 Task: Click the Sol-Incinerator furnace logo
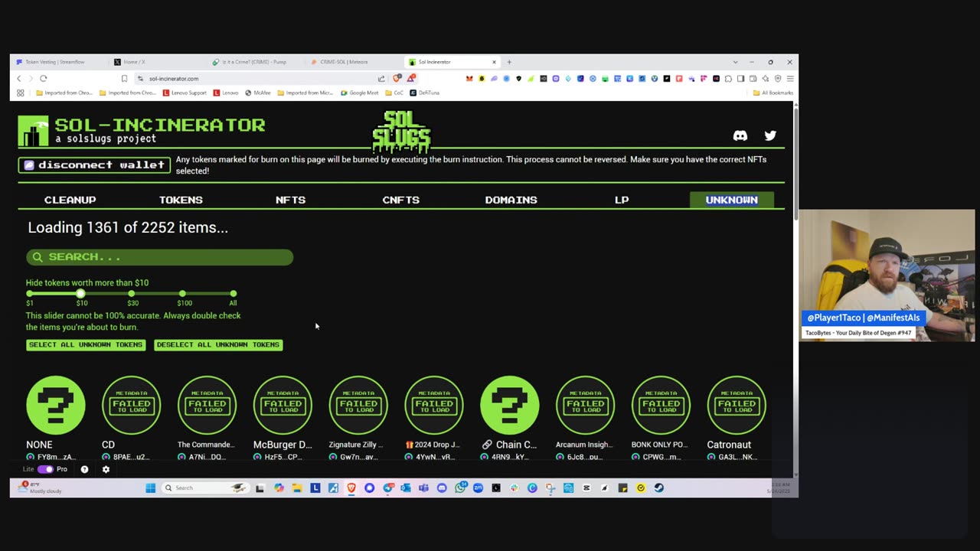pyautogui.click(x=33, y=131)
